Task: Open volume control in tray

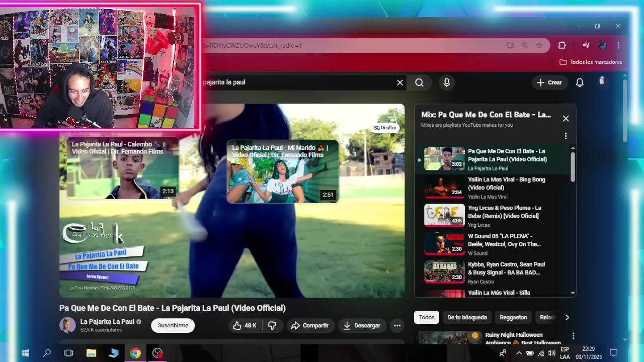Action: click(552, 353)
